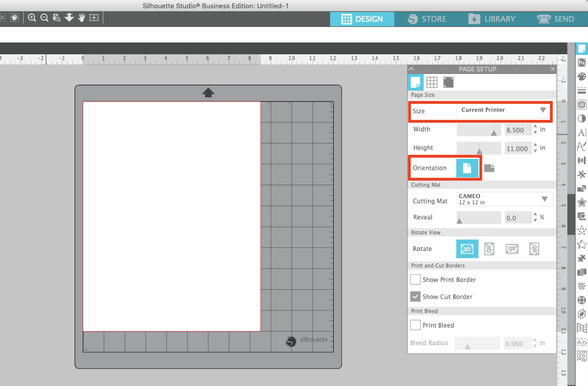Select the upside-down rotate view option
The image size is (588, 386).
tap(512, 249)
